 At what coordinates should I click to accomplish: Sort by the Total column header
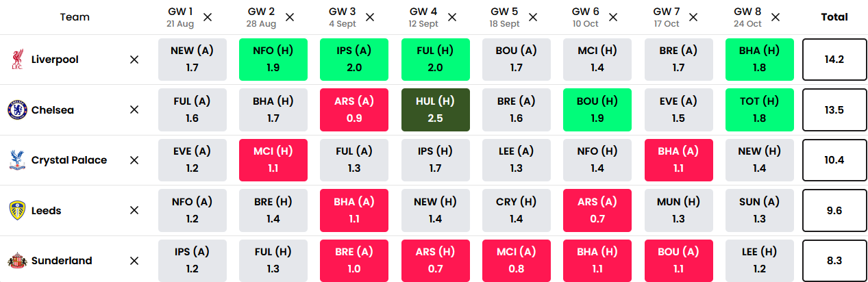pos(834,17)
